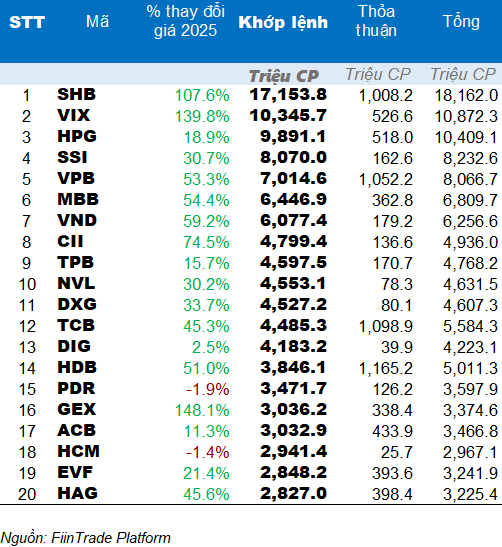Click the Khớp lệnh column header
The width and height of the screenshot is (502, 547).
(x=283, y=23)
